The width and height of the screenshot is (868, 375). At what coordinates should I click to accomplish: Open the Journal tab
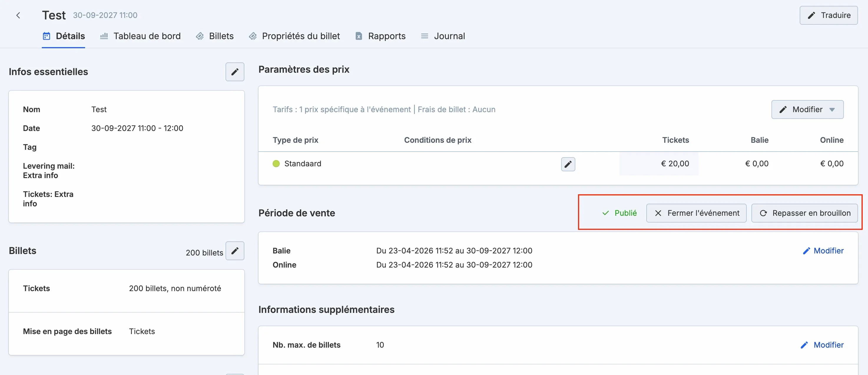pyautogui.click(x=443, y=36)
